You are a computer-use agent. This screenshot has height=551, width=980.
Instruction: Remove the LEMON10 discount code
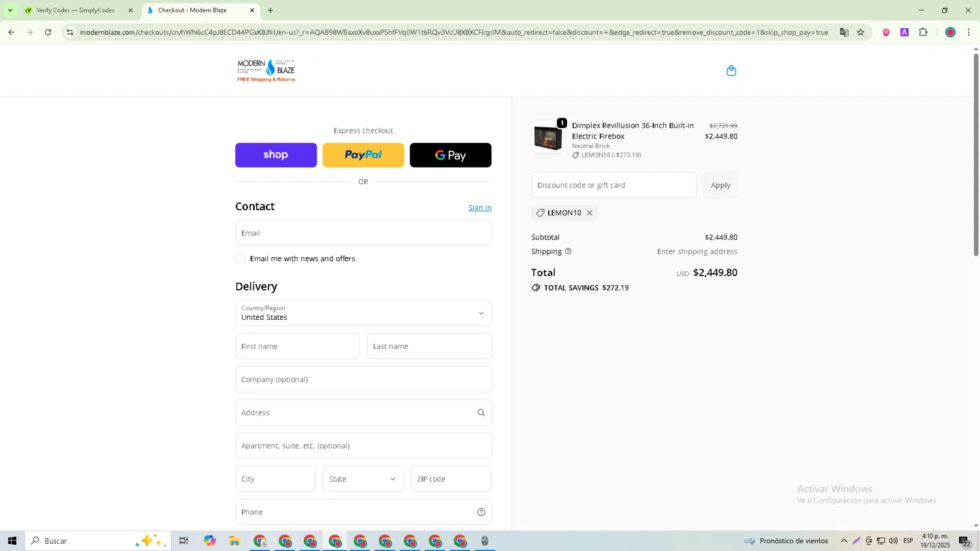(x=589, y=213)
